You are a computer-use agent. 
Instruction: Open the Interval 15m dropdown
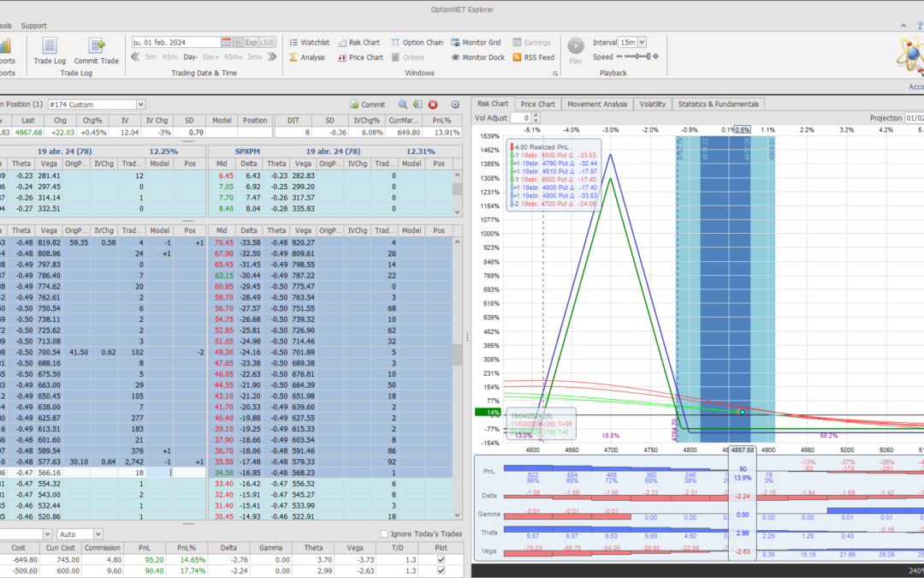(642, 42)
